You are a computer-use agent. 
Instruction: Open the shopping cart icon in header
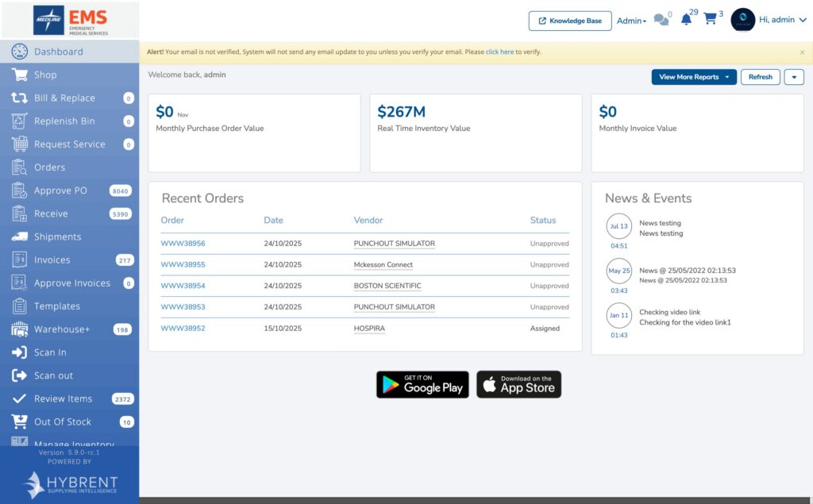click(x=710, y=19)
